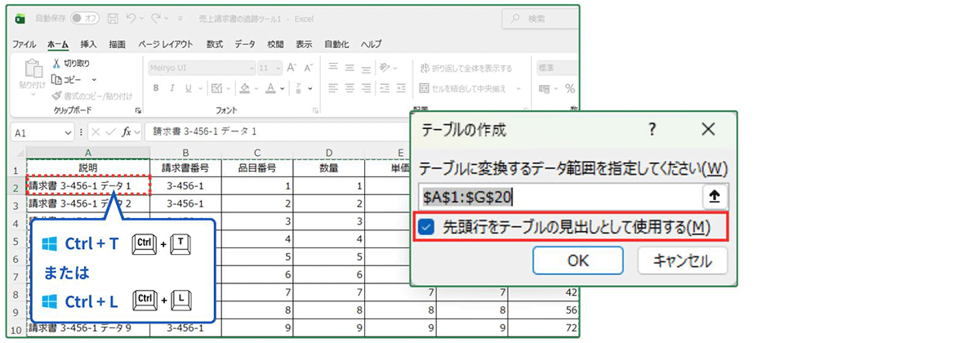The height and width of the screenshot is (343, 980).
Task: Switch to the Page Layout (ページレイアウト) tab
Action: tap(166, 44)
